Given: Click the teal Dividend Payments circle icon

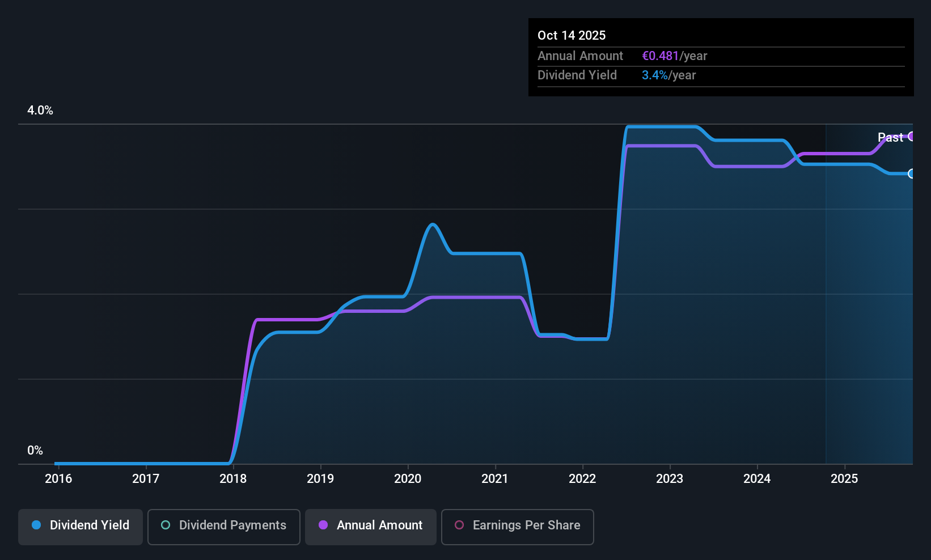Looking at the screenshot, I should click(165, 525).
